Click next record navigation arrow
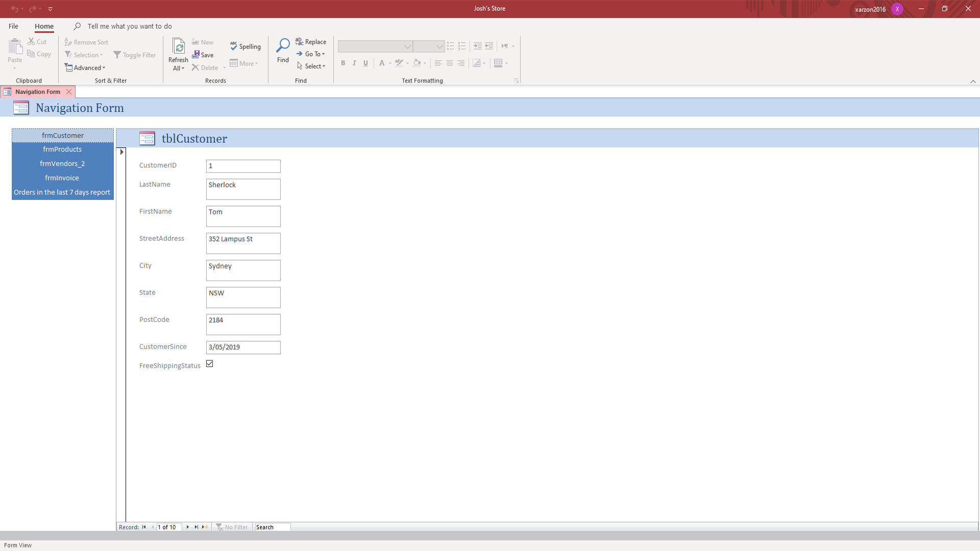980x551 pixels. pyautogui.click(x=187, y=527)
